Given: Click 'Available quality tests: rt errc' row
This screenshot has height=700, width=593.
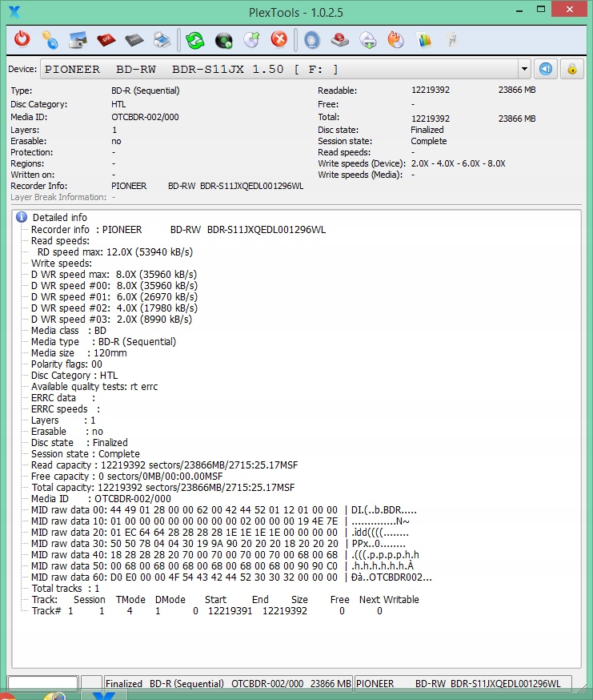Looking at the screenshot, I should (x=94, y=387).
